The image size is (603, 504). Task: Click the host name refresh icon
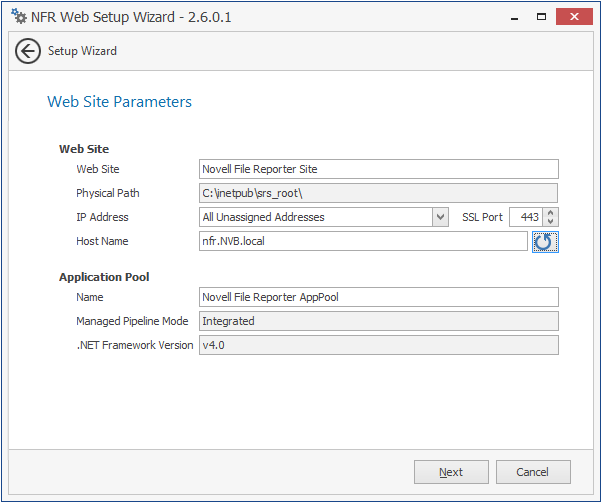point(544,241)
